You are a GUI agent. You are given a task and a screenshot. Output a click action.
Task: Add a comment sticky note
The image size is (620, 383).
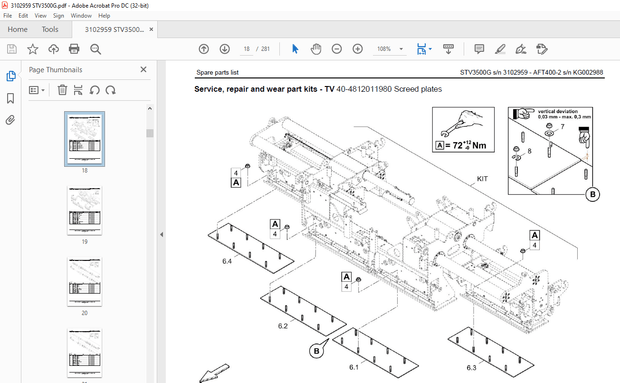(x=479, y=49)
